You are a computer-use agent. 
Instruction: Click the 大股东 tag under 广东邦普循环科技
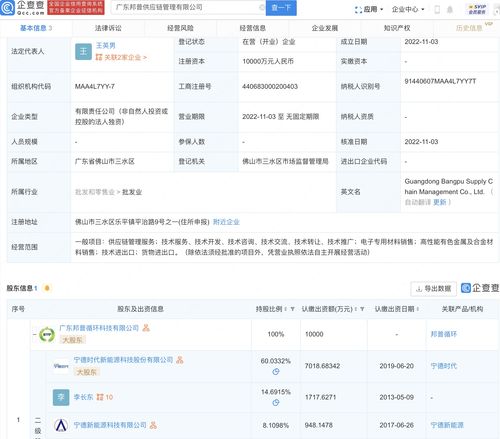point(73,340)
